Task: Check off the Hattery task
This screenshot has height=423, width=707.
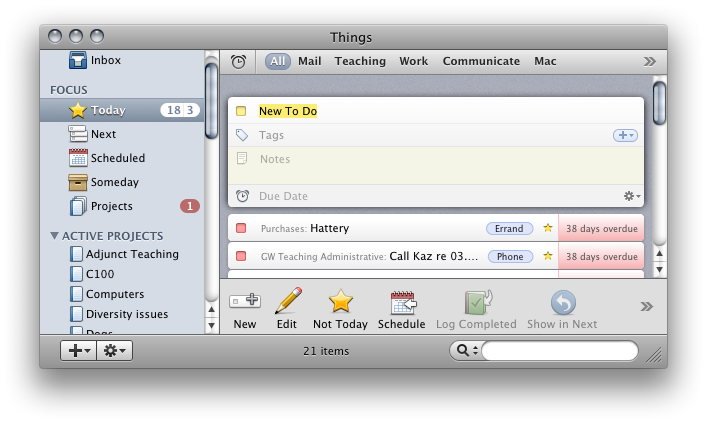Action: (x=241, y=228)
